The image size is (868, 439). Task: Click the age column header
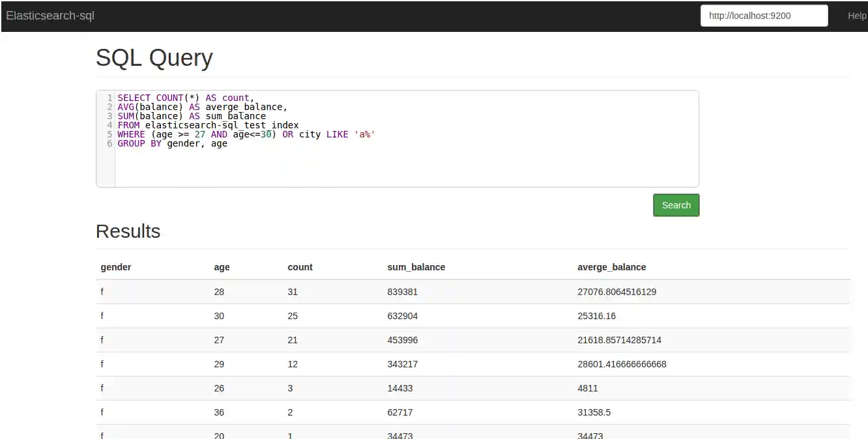(222, 267)
